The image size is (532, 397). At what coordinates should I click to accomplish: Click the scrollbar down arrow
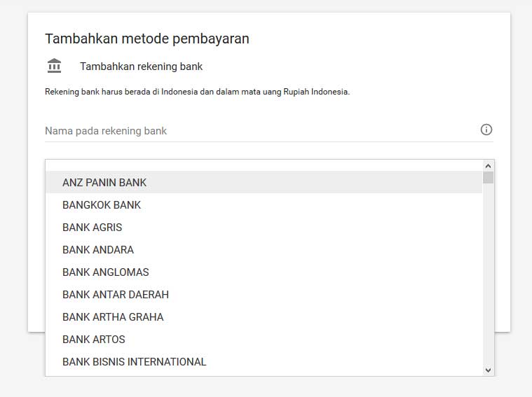pos(489,370)
